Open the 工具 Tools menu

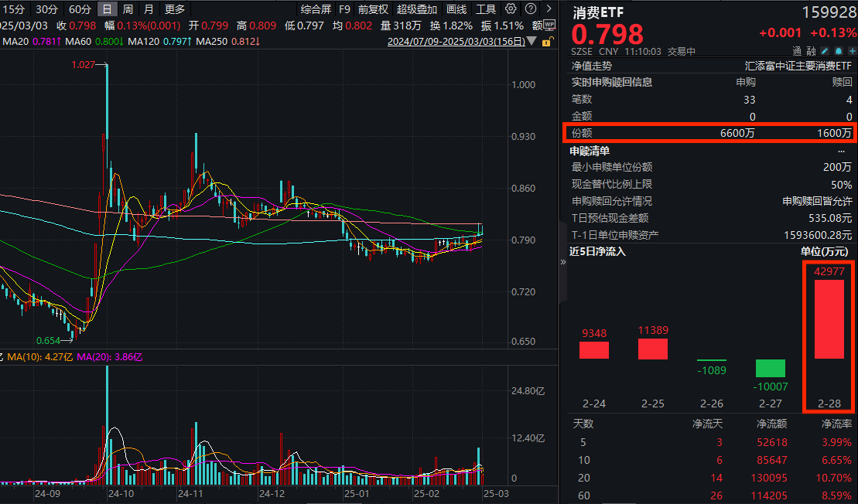[486, 10]
